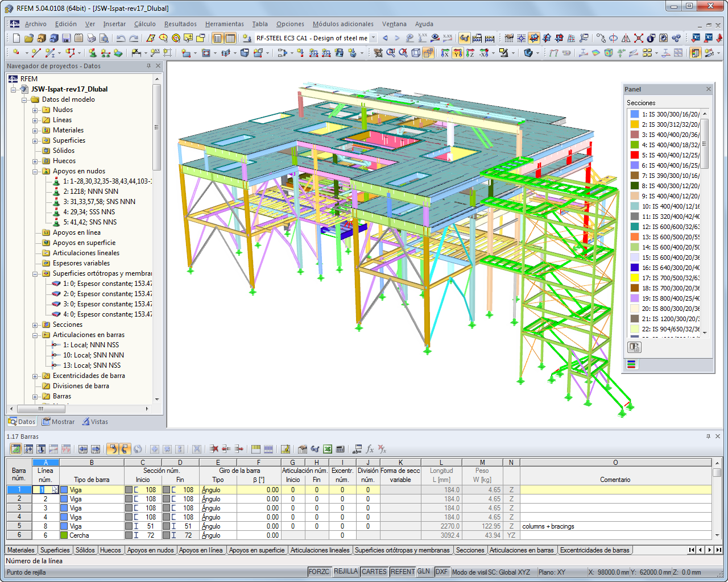Click the zoom window magnifier icon

(391, 53)
